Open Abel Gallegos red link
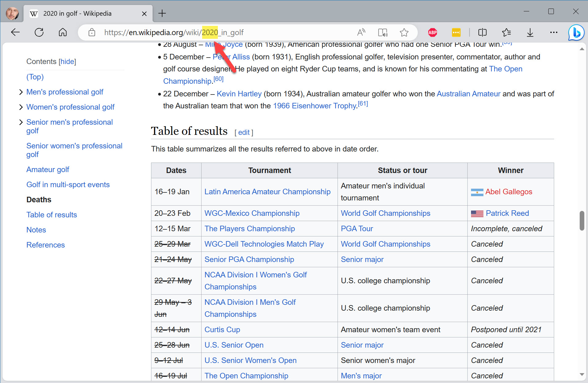Image resolution: width=588 pixels, height=383 pixels. click(x=509, y=192)
